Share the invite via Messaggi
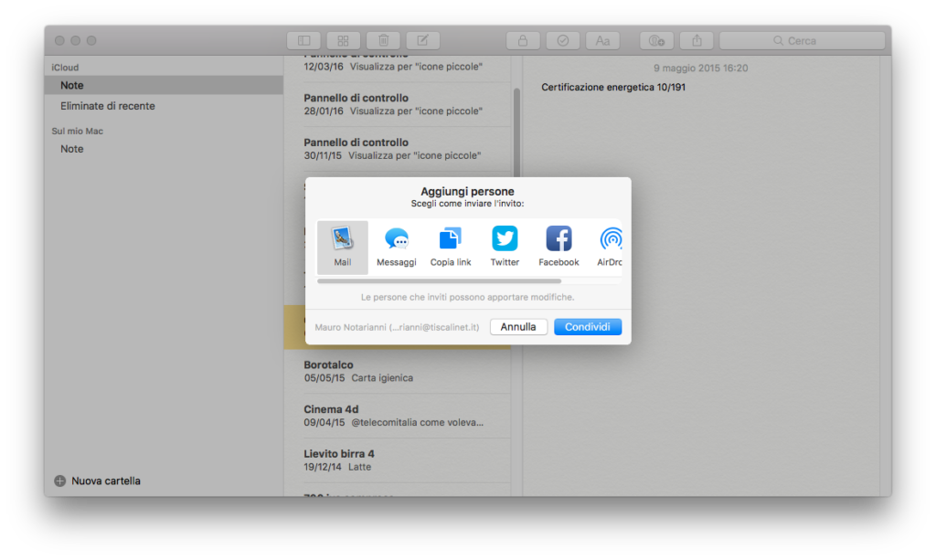The image size is (936, 560). 397,247
